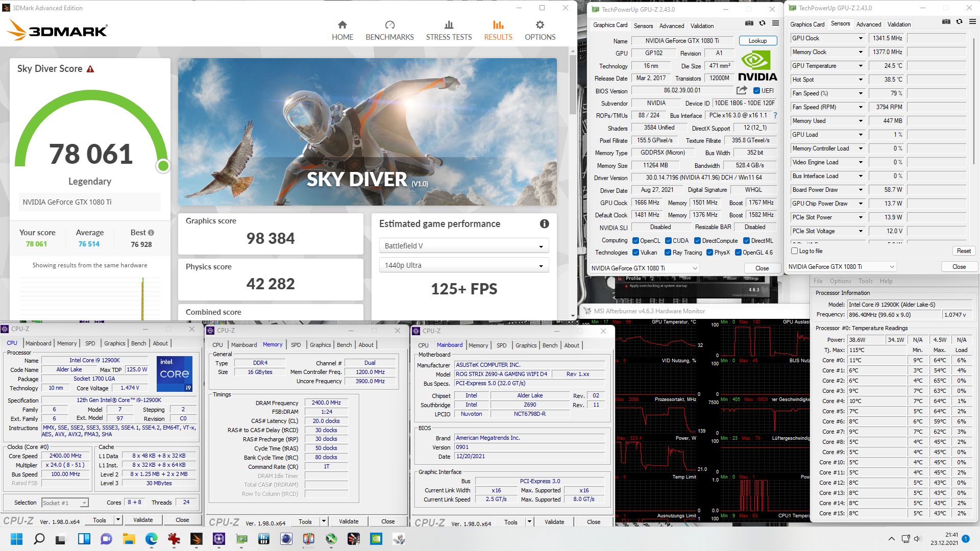Click the 3DMark results vertical scrollbar

click(x=573, y=84)
